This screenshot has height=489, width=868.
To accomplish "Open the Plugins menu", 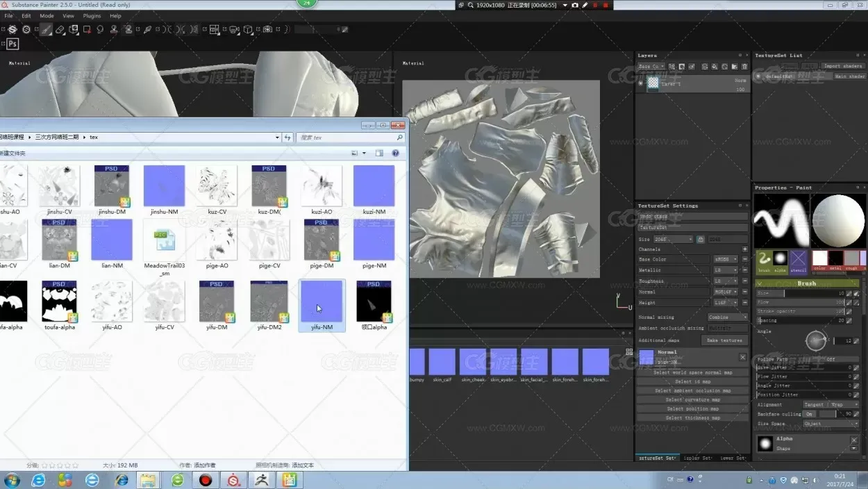I will 92,15.
